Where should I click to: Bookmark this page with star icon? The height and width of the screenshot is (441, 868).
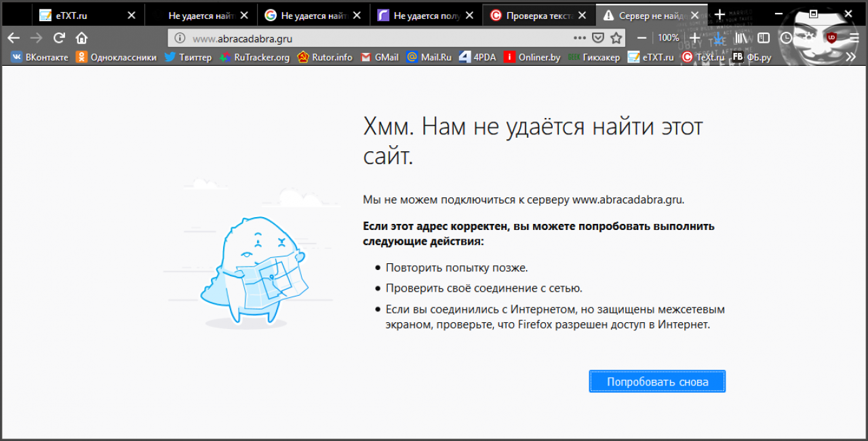pyautogui.click(x=616, y=38)
